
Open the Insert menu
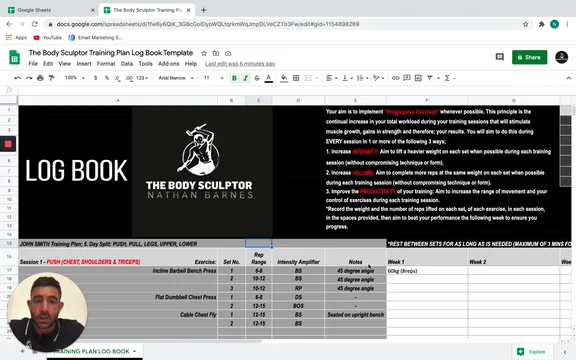point(84,64)
